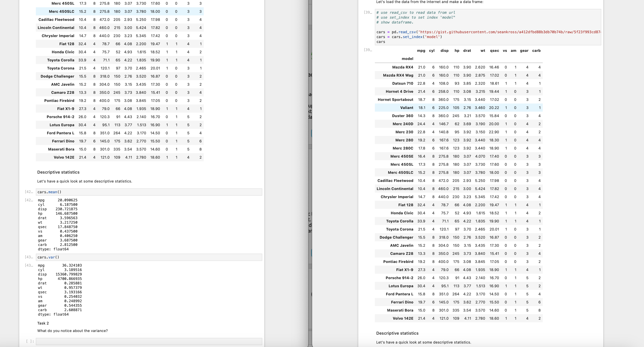Click the execution count label of cars.var cell

[x=29, y=257]
